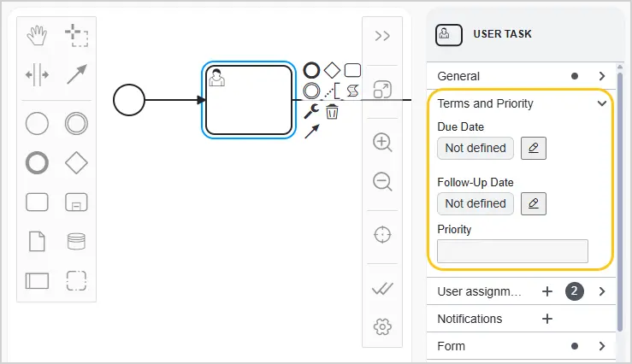This screenshot has width=632, height=364.
Task: Create a data store from palette
Action: click(x=76, y=242)
